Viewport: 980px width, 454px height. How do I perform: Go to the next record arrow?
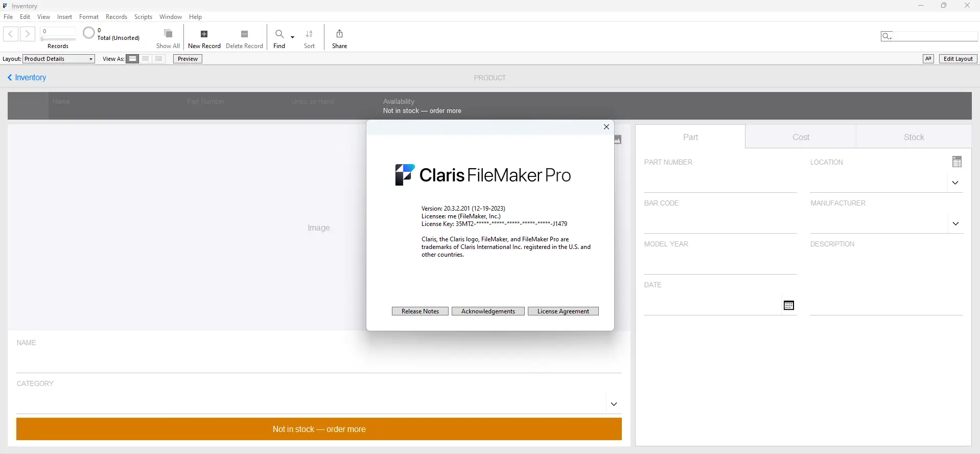pyautogui.click(x=28, y=34)
